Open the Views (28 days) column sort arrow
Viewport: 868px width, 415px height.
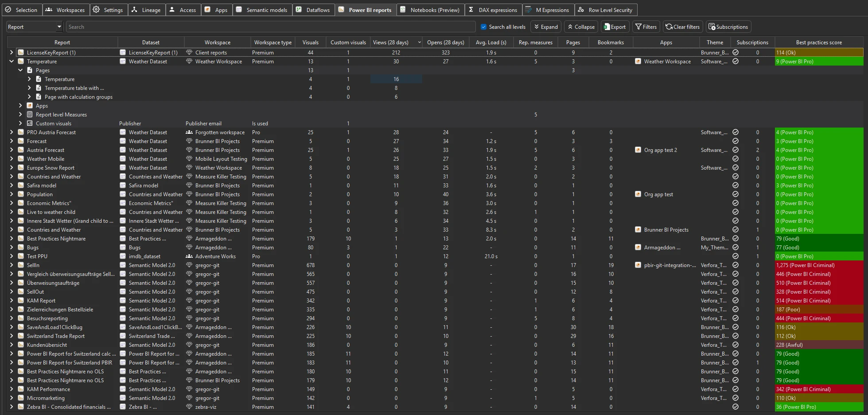tap(419, 43)
